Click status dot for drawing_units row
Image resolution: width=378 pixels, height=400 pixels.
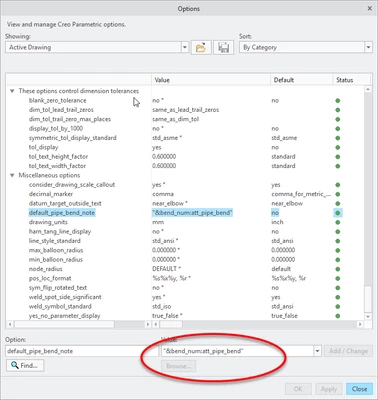[338, 222]
